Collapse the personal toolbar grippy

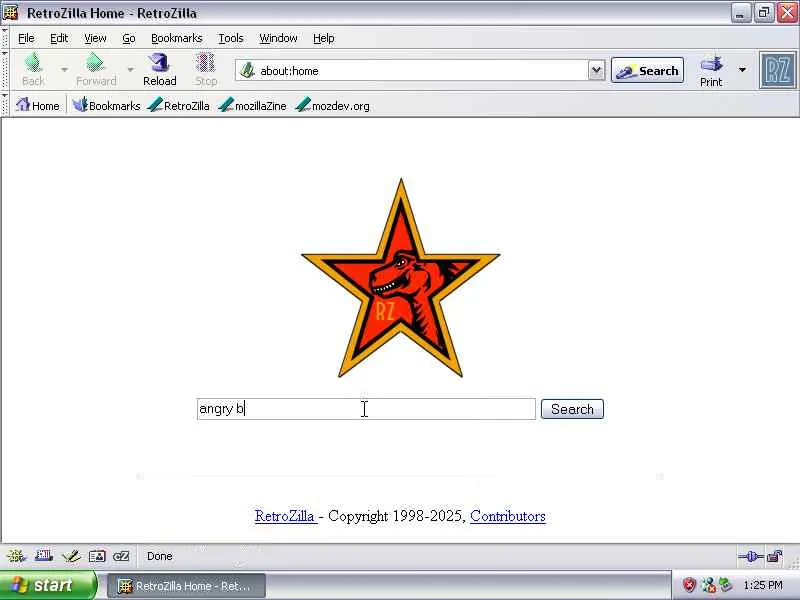[x=5, y=105]
